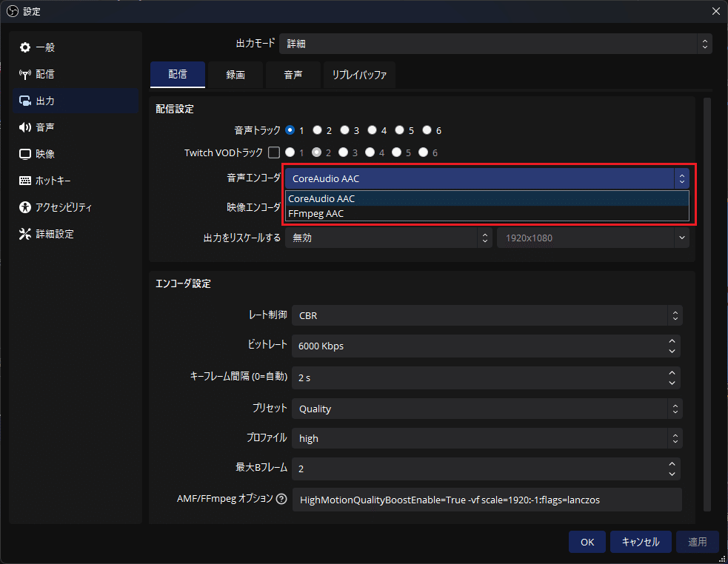Open the レート制御 dropdown
Screen dimensions: 728x564
coord(487,315)
